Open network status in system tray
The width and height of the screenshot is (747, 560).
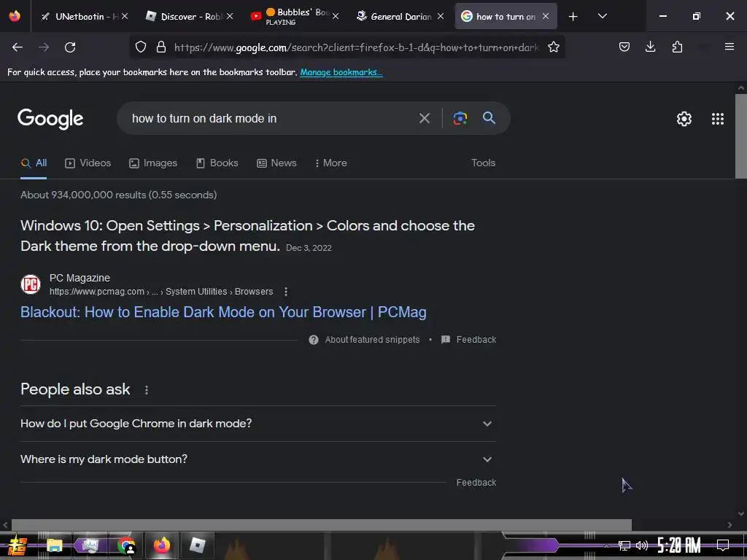[624, 545]
